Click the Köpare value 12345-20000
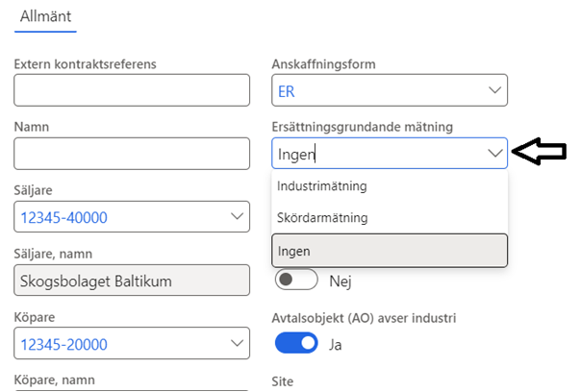The width and height of the screenshot is (581, 392). [63, 344]
